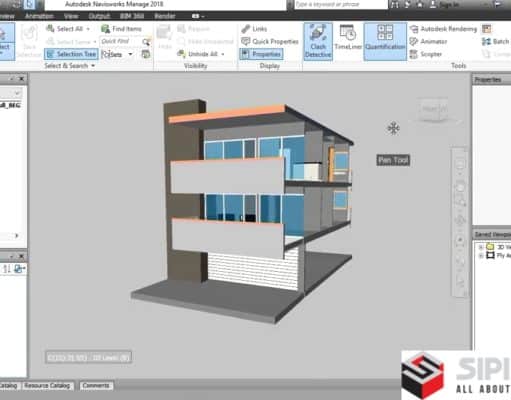The image size is (511, 400).
Task: Click in the Quick Find input field
Action: pos(120,41)
